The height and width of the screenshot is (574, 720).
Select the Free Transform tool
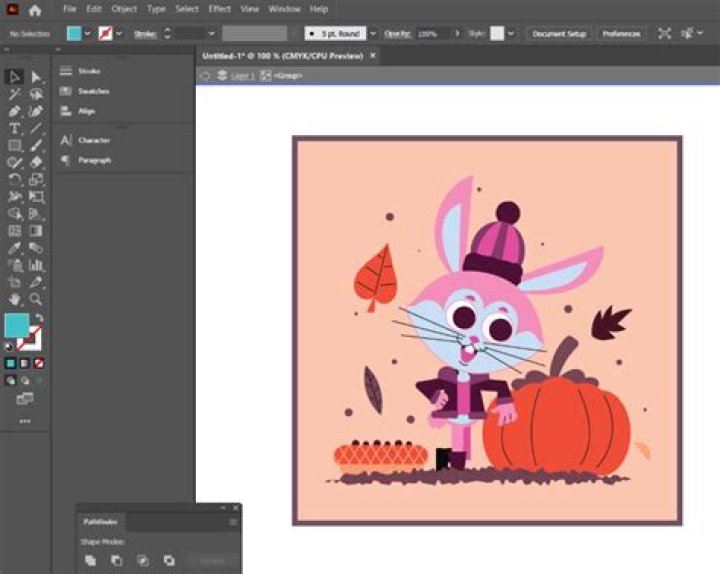coord(36,197)
